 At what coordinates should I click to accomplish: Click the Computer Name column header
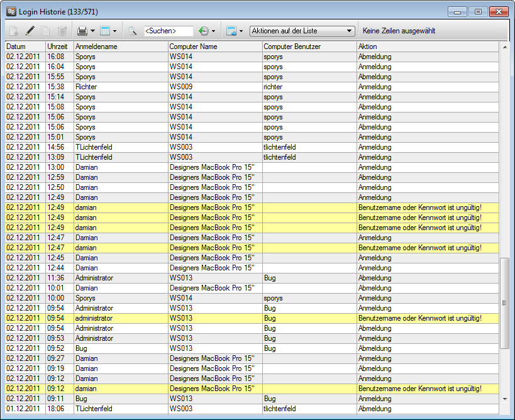pos(214,47)
